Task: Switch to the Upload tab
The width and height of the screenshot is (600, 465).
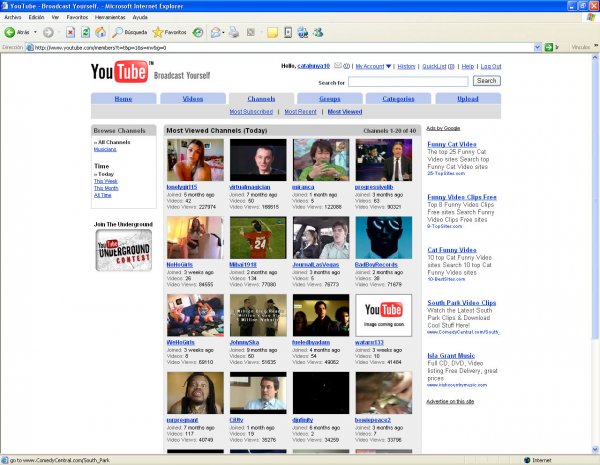Action: click(x=468, y=99)
